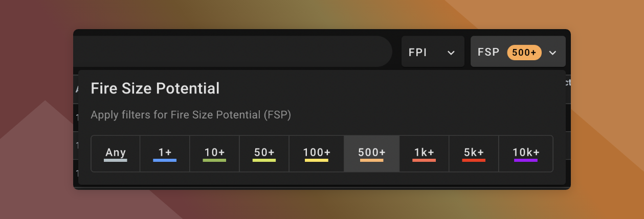The image size is (644, 219).
Task: Choose the 50+ fire size filter
Action: [264, 153]
